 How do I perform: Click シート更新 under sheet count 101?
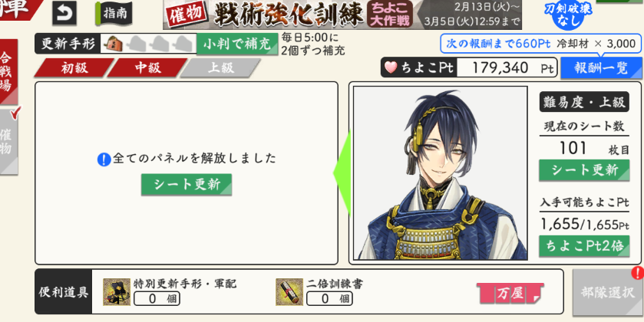[x=584, y=170]
